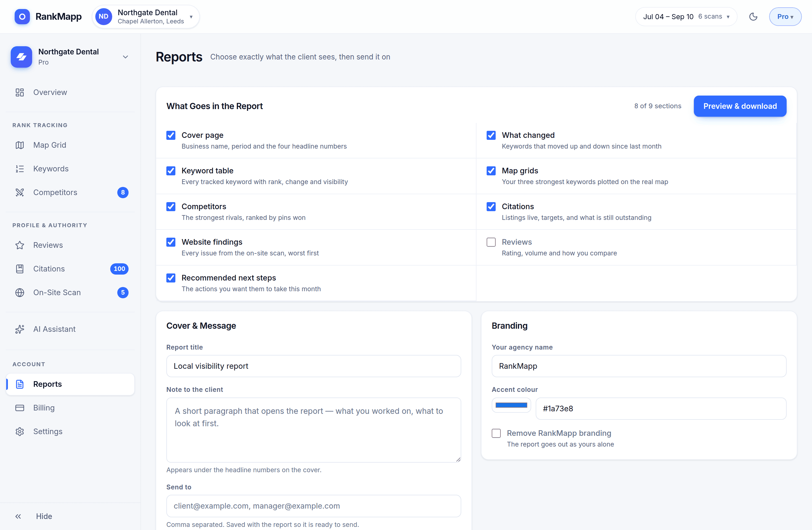Toggle dark mode moon icon

click(x=753, y=16)
